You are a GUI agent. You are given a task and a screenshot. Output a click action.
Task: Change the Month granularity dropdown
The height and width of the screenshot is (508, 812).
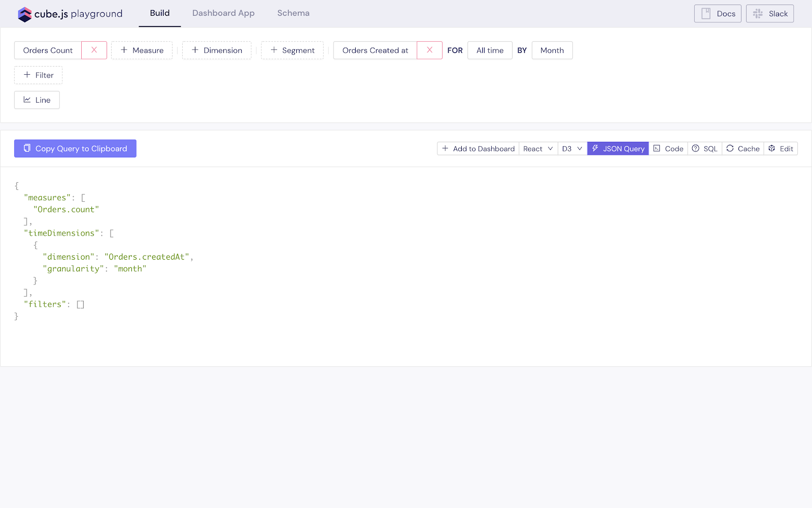click(552, 50)
